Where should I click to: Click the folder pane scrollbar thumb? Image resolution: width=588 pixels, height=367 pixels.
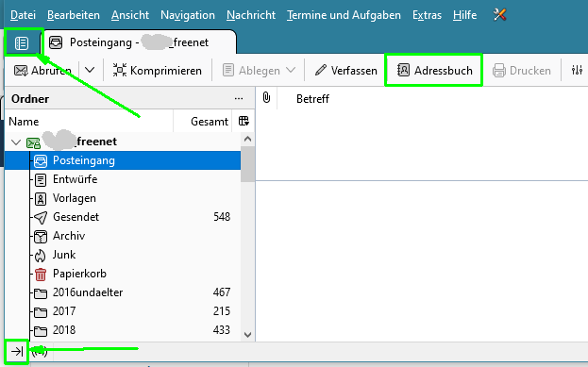tap(247, 164)
